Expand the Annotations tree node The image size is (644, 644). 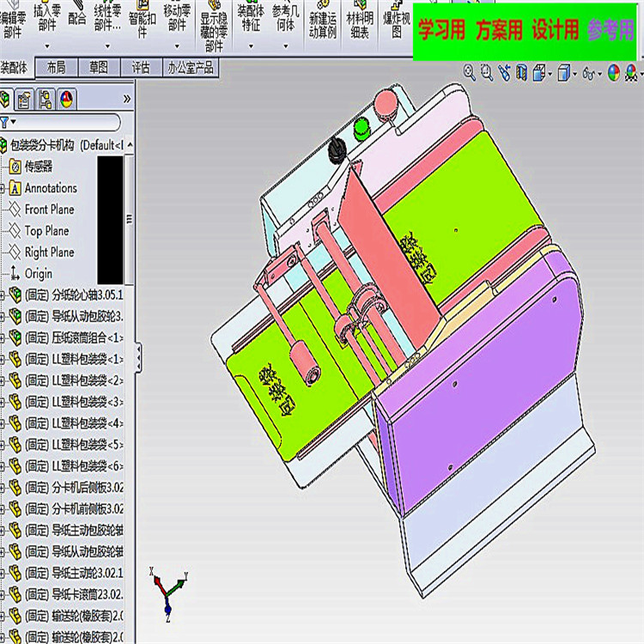[x=2, y=189]
